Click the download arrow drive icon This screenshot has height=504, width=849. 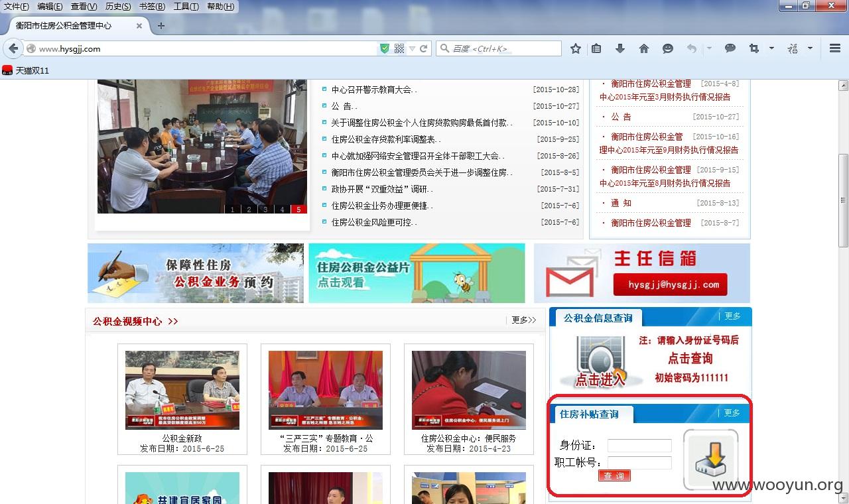pyautogui.click(x=710, y=460)
